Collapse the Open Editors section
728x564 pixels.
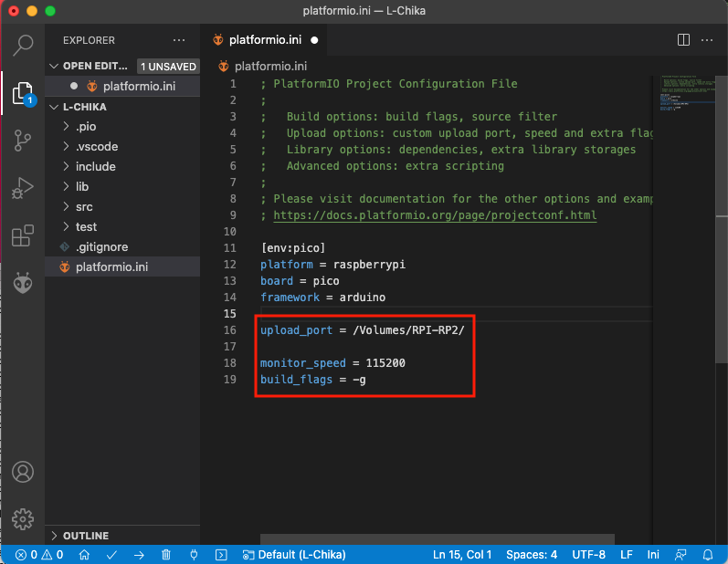coord(54,67)
